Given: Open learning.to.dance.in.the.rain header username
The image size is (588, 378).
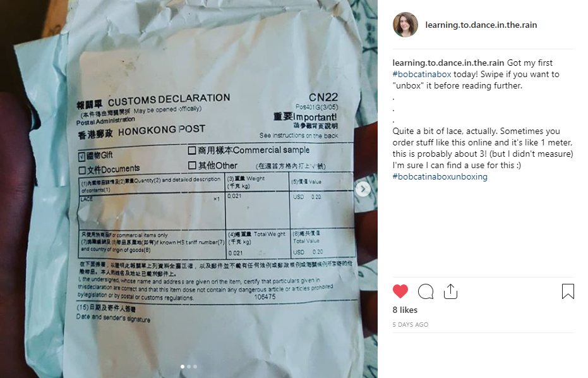Looking at the screenshot, I should point(481,25).
